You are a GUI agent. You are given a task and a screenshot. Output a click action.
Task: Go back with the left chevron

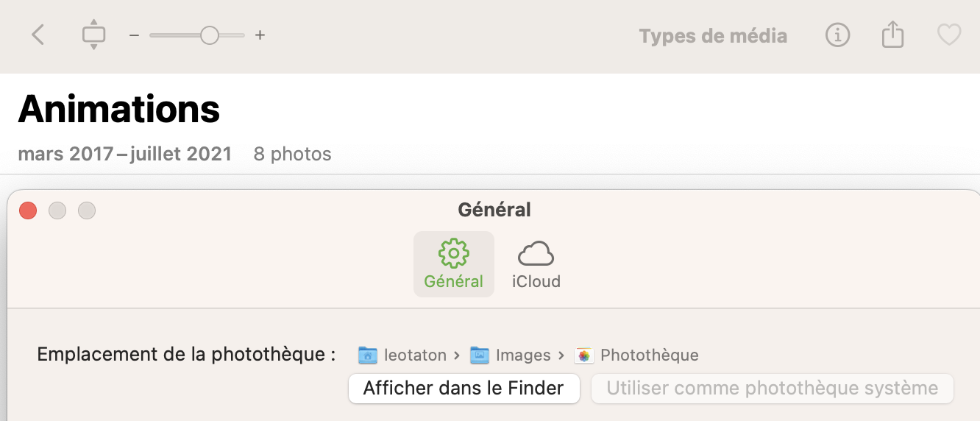[38, 35]
